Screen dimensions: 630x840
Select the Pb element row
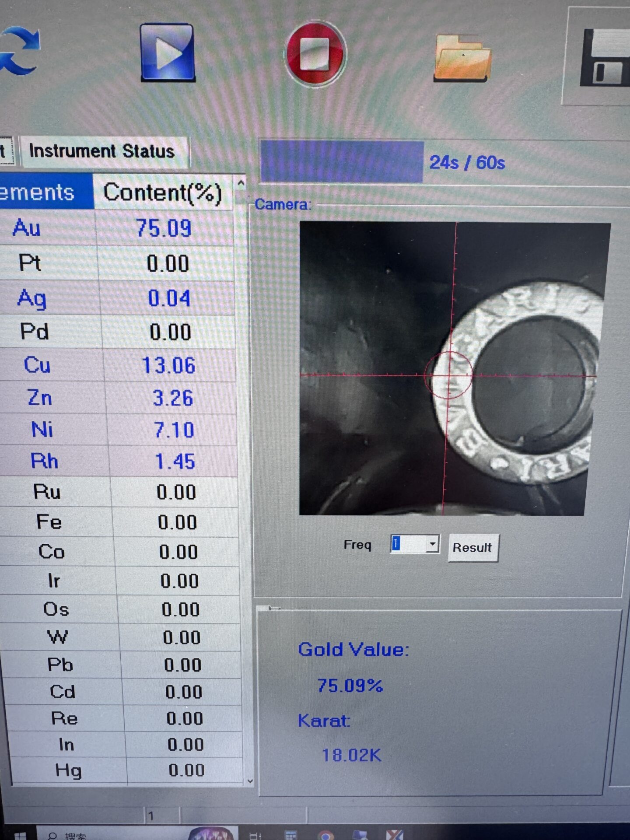(122, 665)
